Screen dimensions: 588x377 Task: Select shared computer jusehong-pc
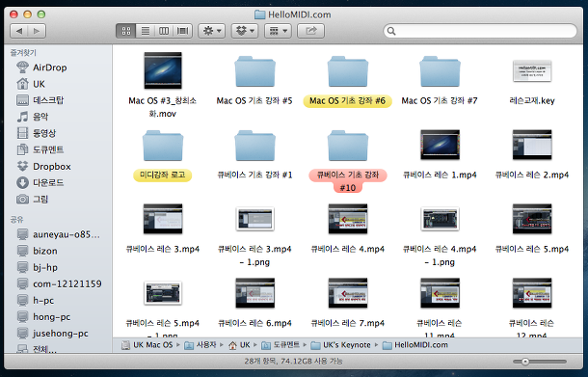[53, 334]
